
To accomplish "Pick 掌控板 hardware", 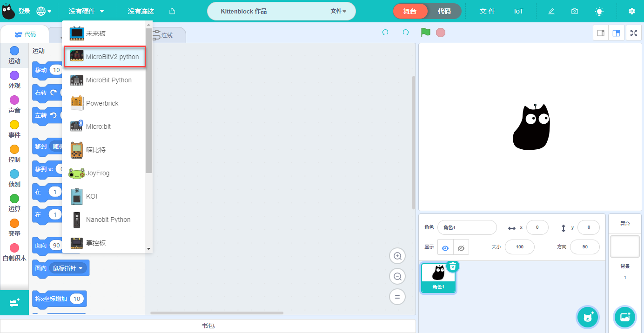I will coord(104,243).
